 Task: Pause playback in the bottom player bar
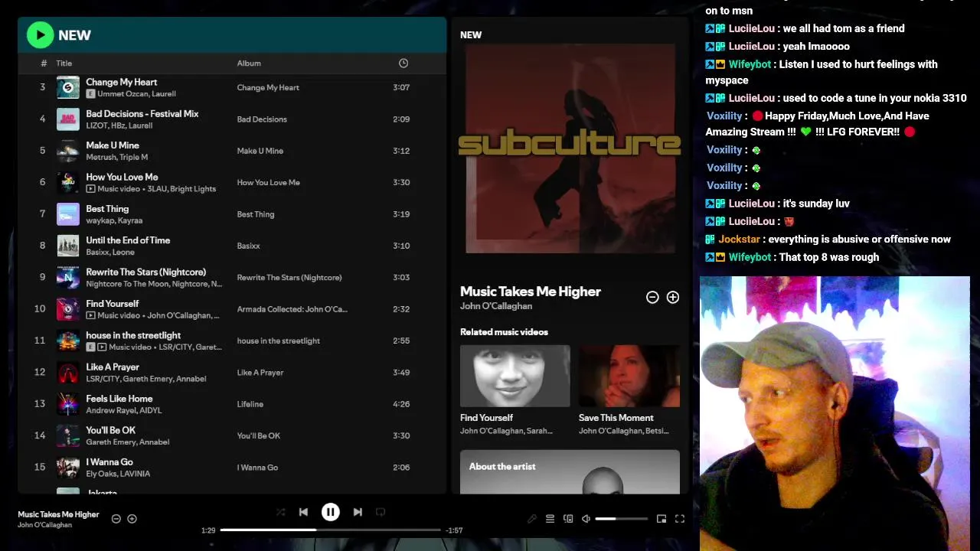(x=330, y=512)
